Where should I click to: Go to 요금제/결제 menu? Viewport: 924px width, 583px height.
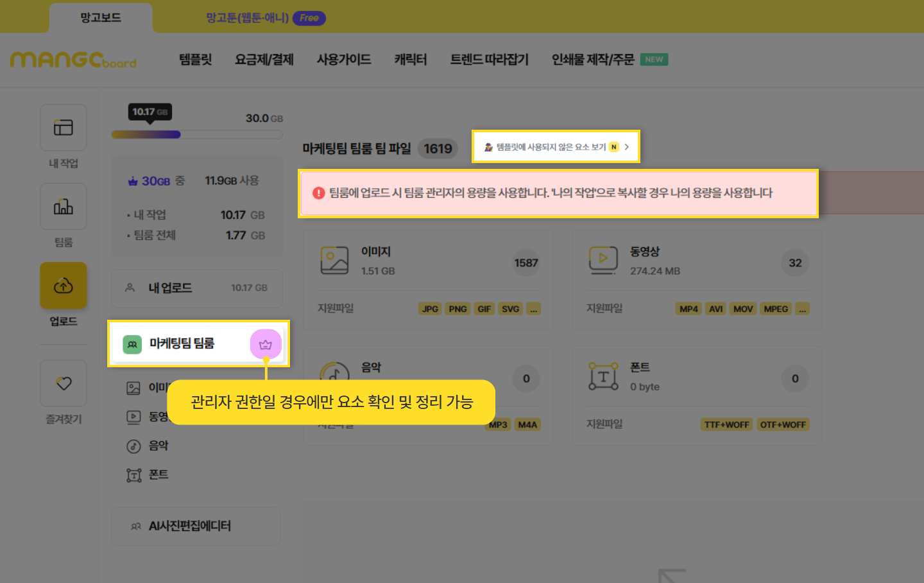(264, 60)
